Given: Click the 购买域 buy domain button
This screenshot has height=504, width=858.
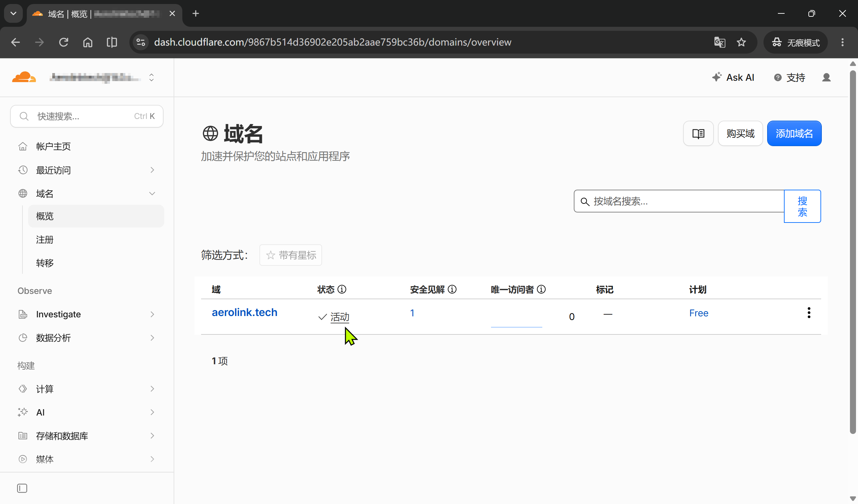Looking at the screenshot, I should (740, 133).
